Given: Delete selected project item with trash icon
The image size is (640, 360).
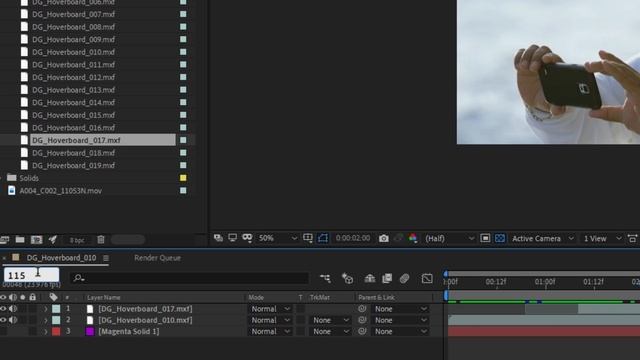Looking at the screenshot, I should pyautogui.click(x=101, y=240).
